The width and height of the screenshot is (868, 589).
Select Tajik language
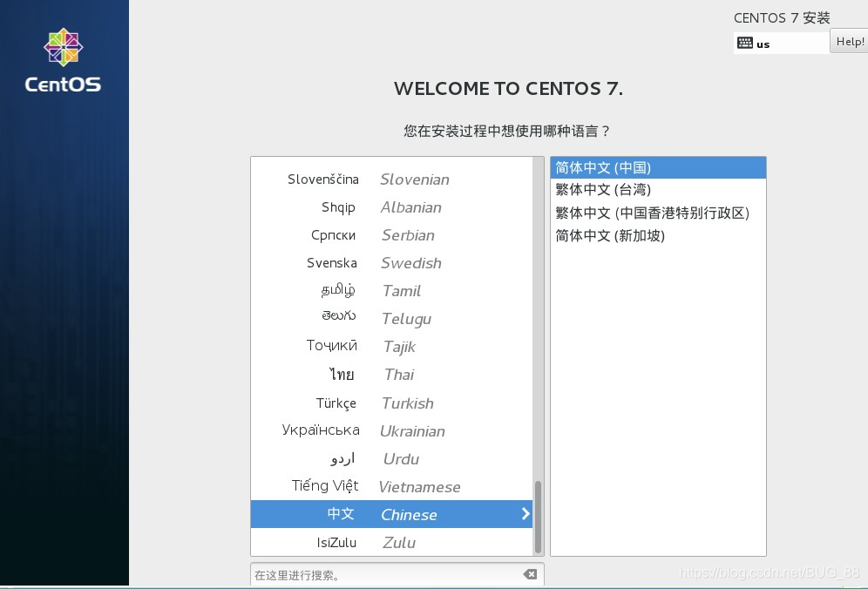click(x=391, y=347)
